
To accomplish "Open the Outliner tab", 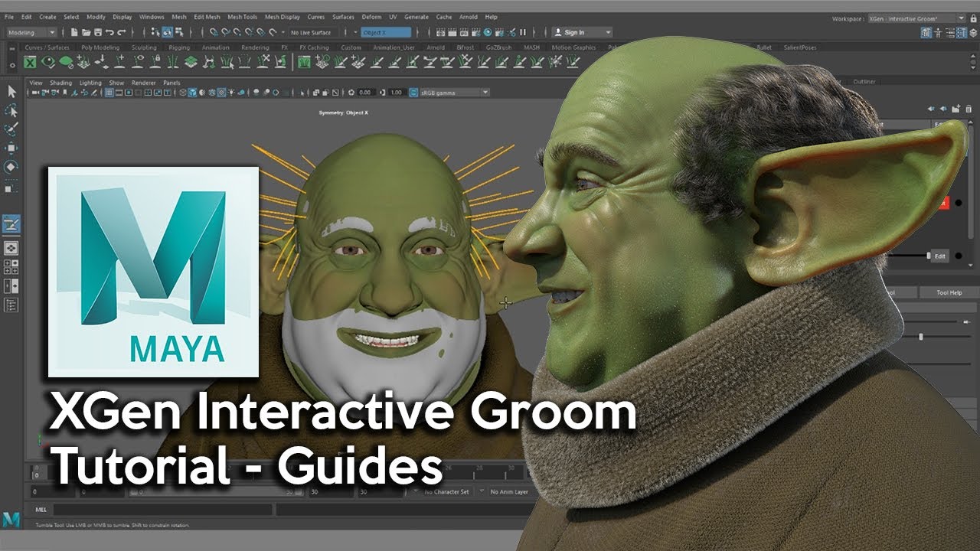I will pos(864,81).
